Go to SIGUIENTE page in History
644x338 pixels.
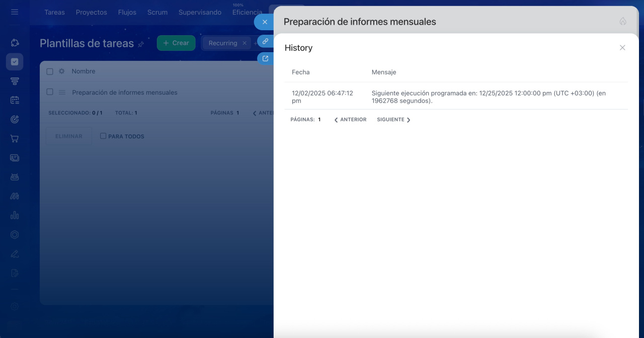coord(393,120)
